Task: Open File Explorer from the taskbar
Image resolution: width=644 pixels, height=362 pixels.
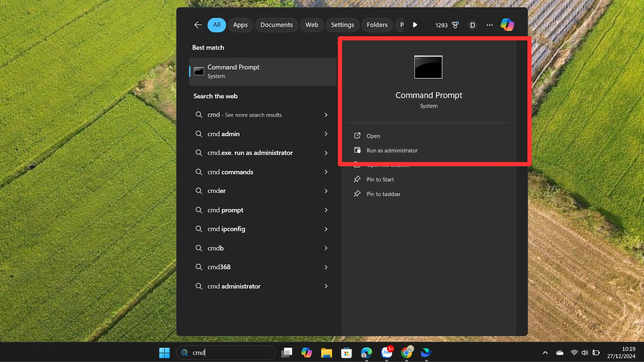Action: (x=326, y=353)
